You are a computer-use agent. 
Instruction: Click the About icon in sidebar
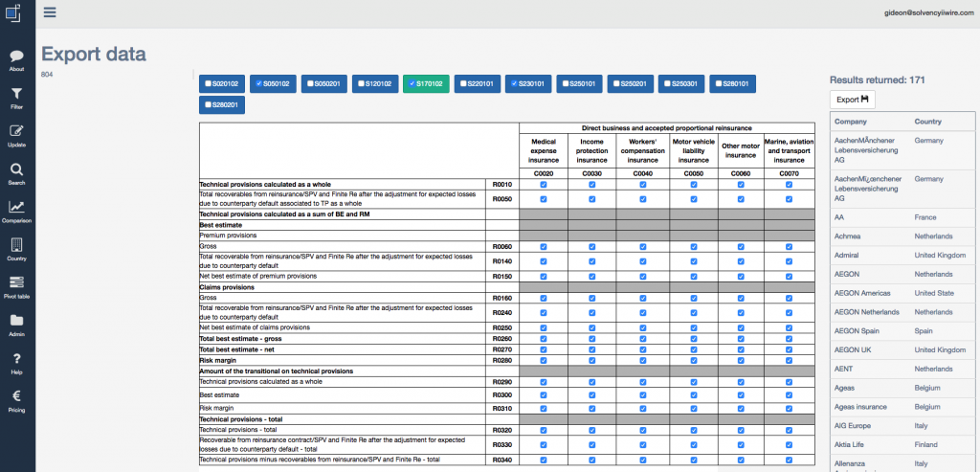16,58
